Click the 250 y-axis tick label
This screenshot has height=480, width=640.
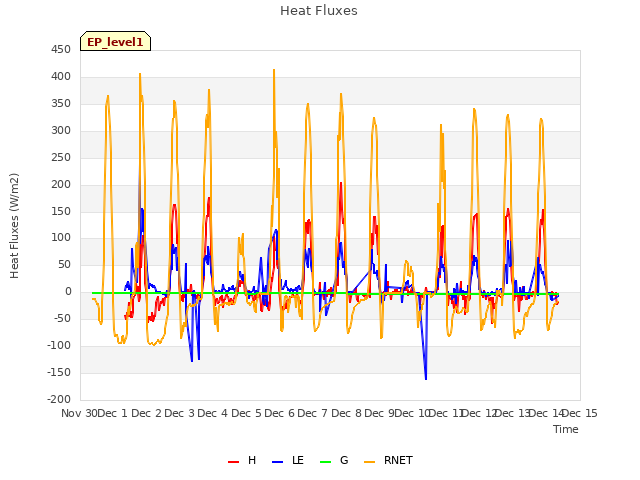[x=61, y=158]
